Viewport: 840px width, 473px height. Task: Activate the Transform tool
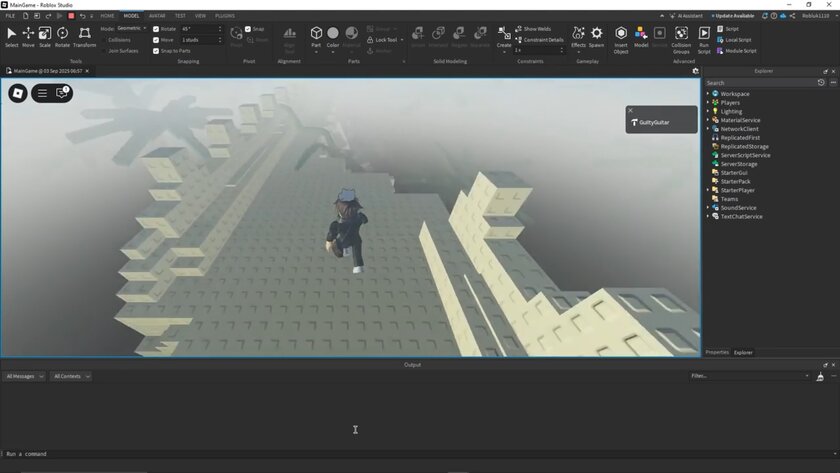click(x=84, y=37)
